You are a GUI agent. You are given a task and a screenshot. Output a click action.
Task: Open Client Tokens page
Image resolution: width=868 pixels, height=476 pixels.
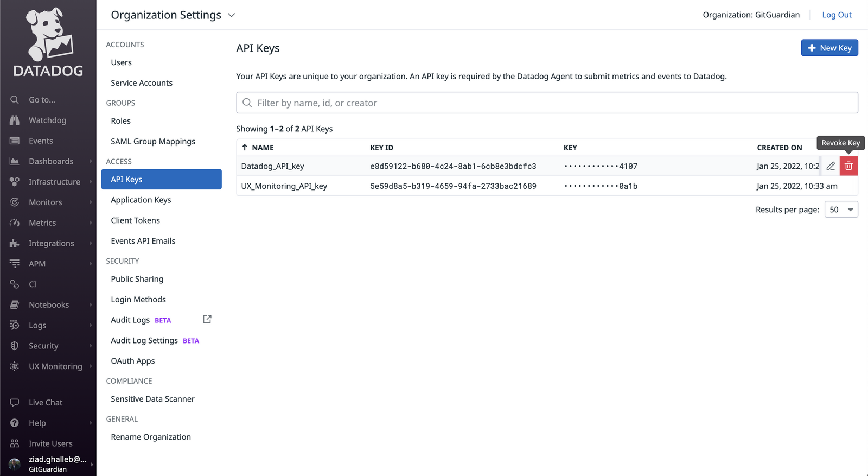click(136, 220)
